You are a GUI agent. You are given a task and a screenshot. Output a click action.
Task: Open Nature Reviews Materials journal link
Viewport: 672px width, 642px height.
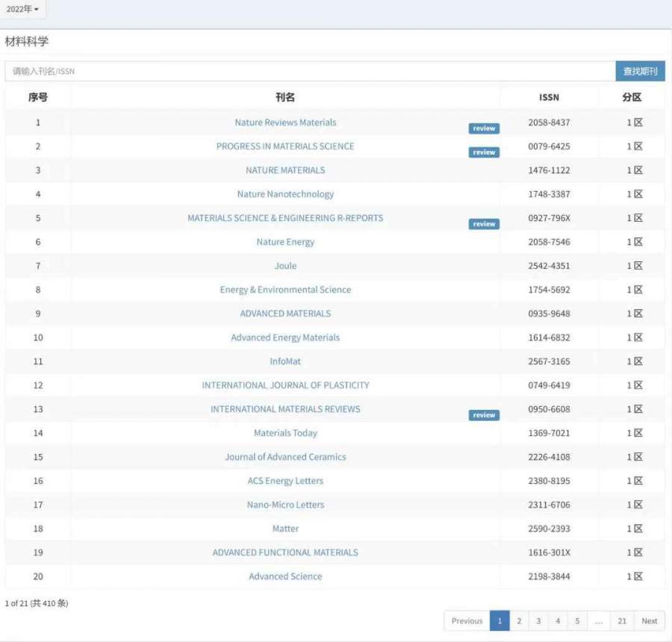285,122
